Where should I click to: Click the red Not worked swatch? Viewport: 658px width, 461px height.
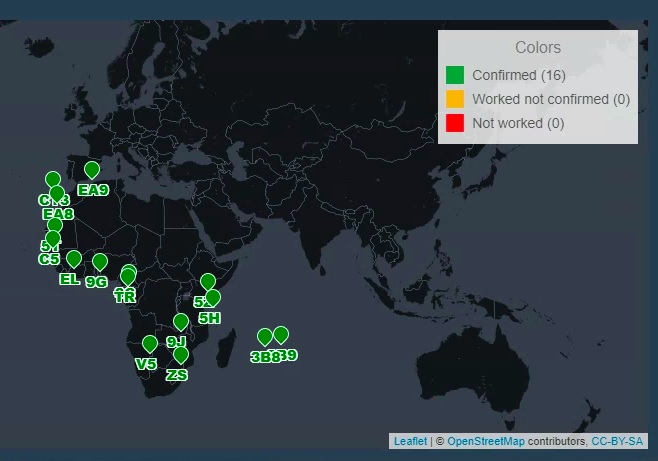point(455,123)
